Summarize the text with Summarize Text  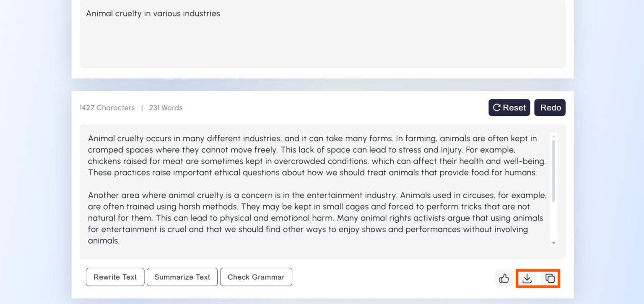[x=182, y=277]
